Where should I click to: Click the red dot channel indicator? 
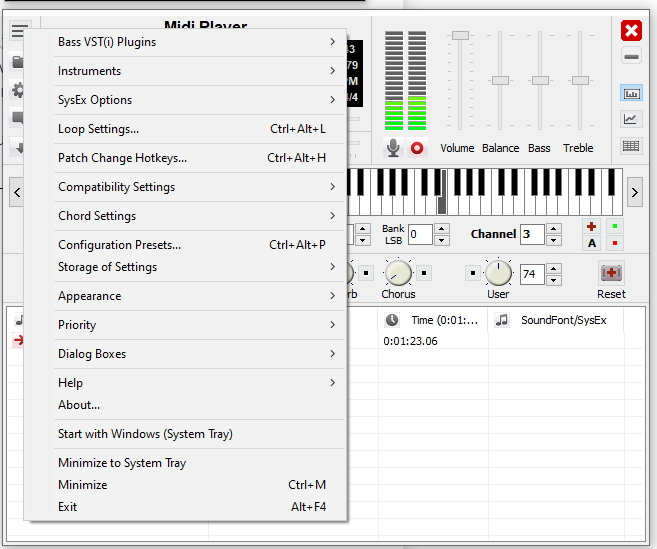615,243
